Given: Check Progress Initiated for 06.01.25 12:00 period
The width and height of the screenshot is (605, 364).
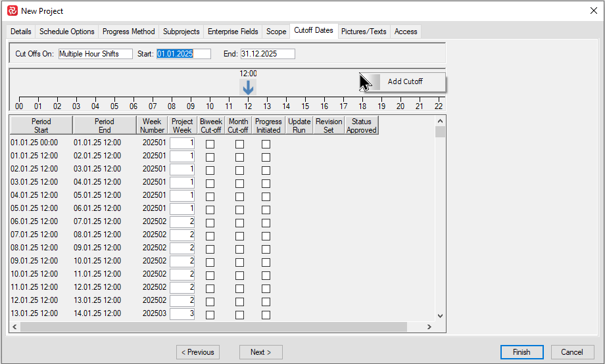Looking at the screenshot, I should point(266,223).
